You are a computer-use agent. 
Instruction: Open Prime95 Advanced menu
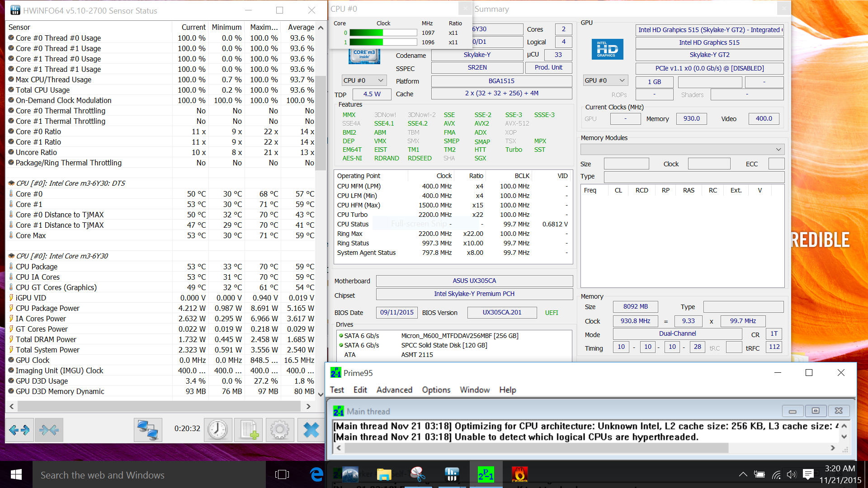coord(394,390)
